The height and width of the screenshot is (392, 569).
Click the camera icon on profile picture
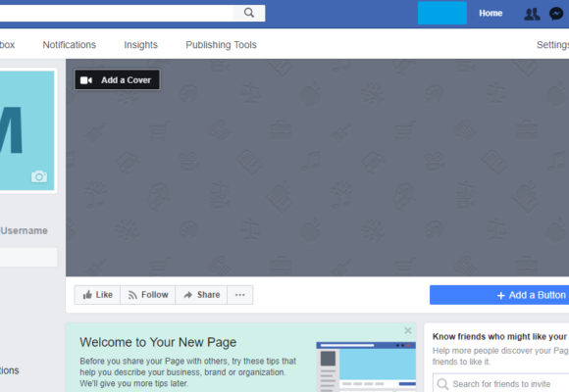coord(39,176)
